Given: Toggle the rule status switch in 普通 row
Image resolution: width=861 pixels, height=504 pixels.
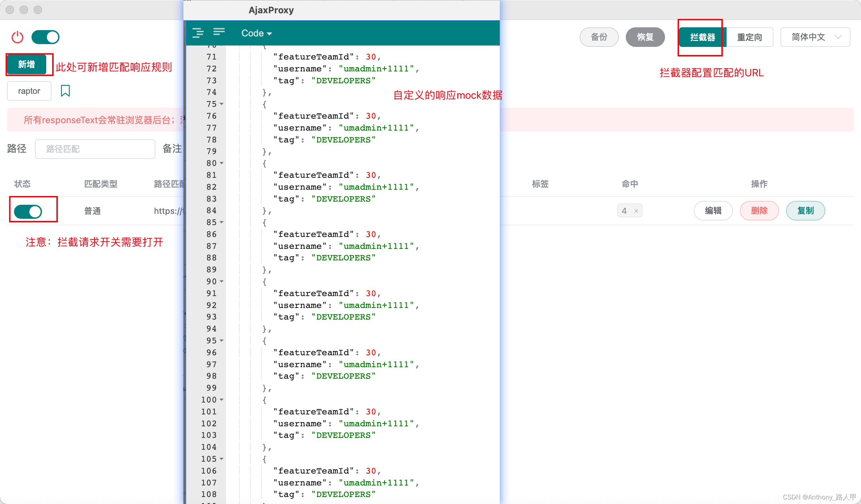Looking at the screenshot, I should tap(28, 211).
